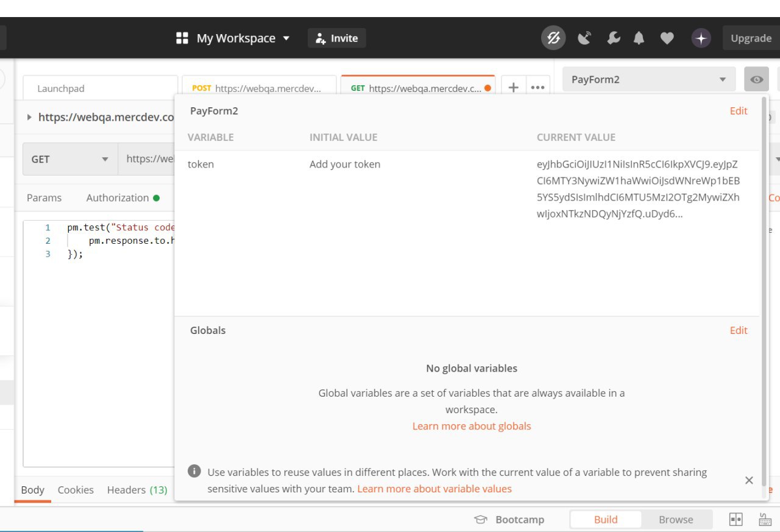Click the sparkle avatar icon
This screenshot has height=532, width=780.
(701, 38)
